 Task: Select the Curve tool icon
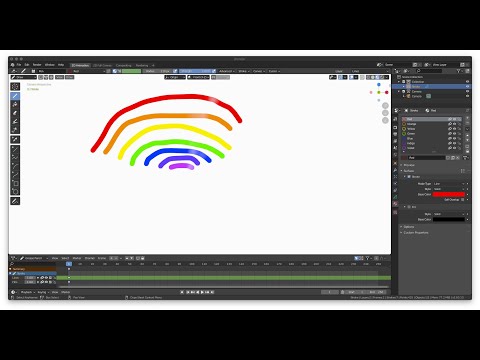[x=15, y=174]
